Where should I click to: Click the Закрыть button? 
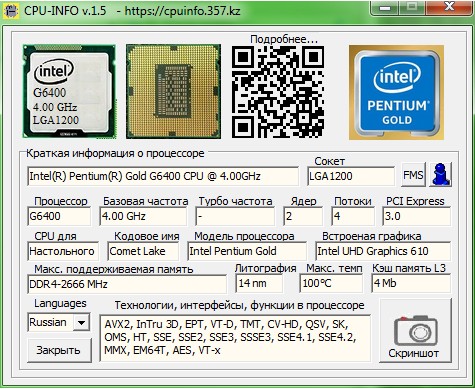[59, 350]
